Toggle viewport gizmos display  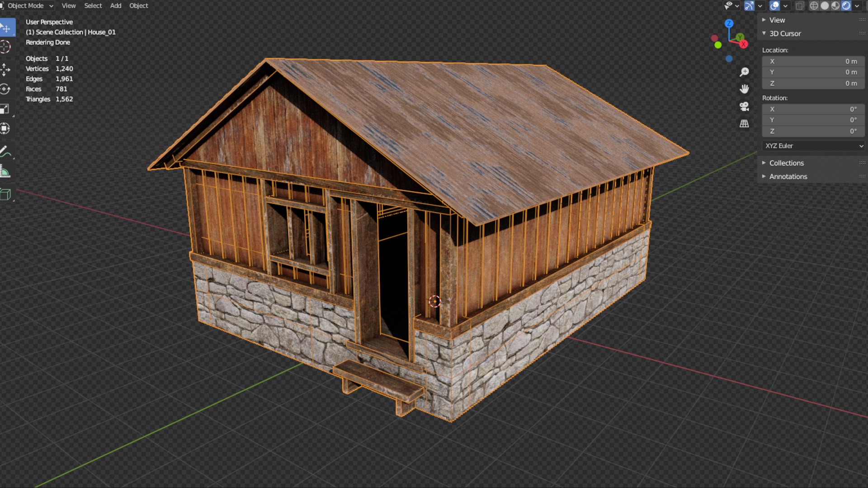(749, 5)
